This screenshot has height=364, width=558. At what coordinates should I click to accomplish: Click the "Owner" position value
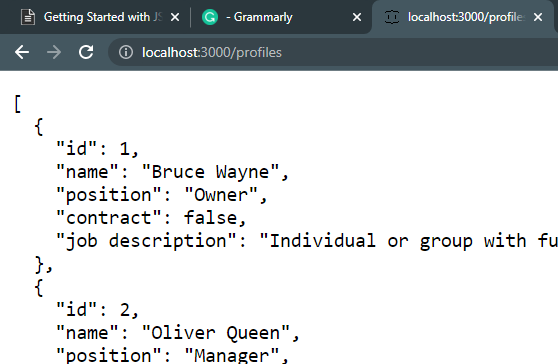point(221,195)
